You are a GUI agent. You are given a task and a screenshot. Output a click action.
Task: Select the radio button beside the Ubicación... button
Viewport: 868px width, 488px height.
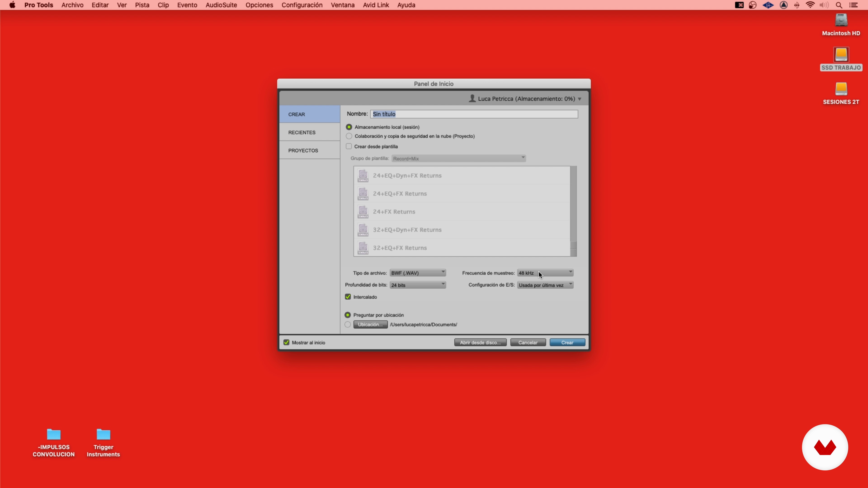[x=347, y=324]
